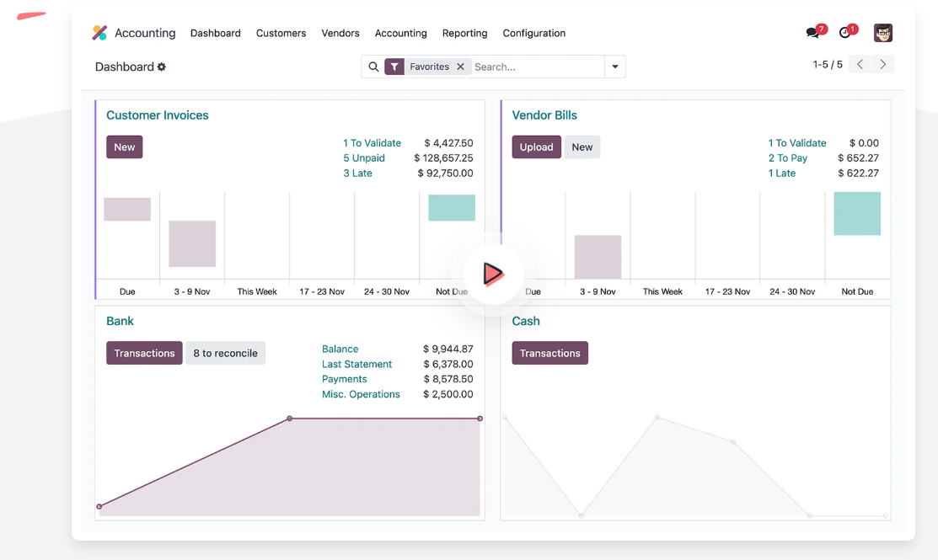
Task: Open the Vendor Bills title link
Action: click(x=544, y=115)
